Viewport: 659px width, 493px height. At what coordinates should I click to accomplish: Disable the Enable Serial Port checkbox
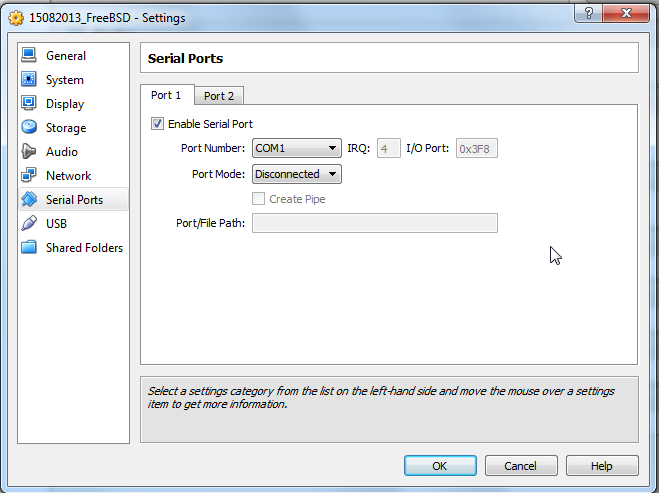157,124
